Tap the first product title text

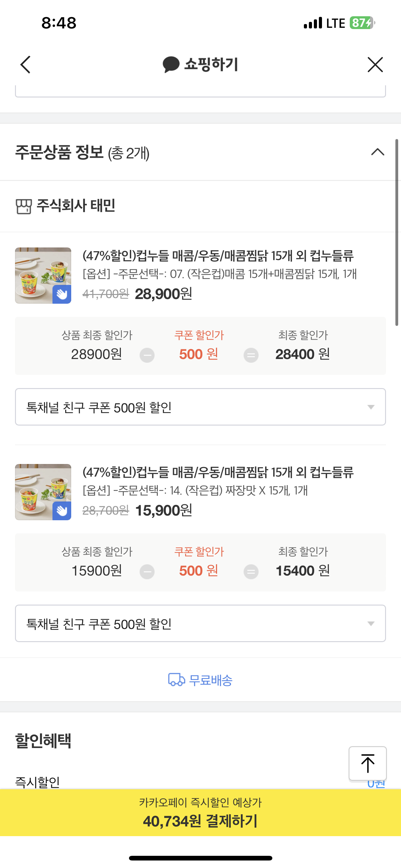(218, 256)
